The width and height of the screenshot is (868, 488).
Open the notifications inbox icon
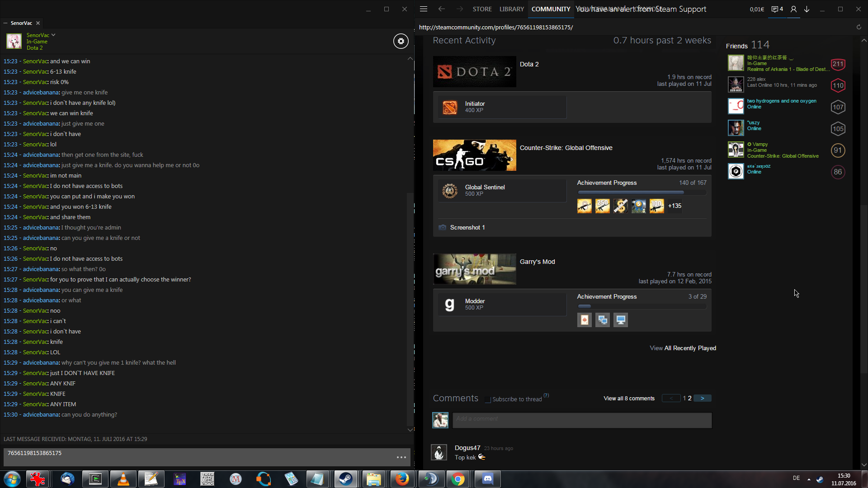[x=777, y=9]
